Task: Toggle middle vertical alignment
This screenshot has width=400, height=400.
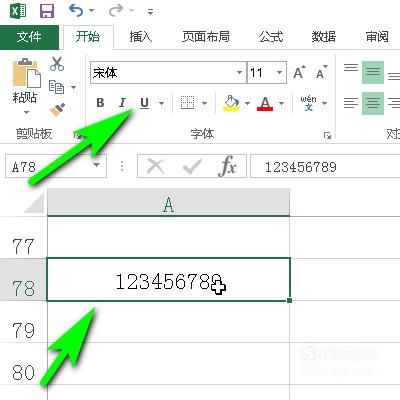Action: [x=373, y=72]
